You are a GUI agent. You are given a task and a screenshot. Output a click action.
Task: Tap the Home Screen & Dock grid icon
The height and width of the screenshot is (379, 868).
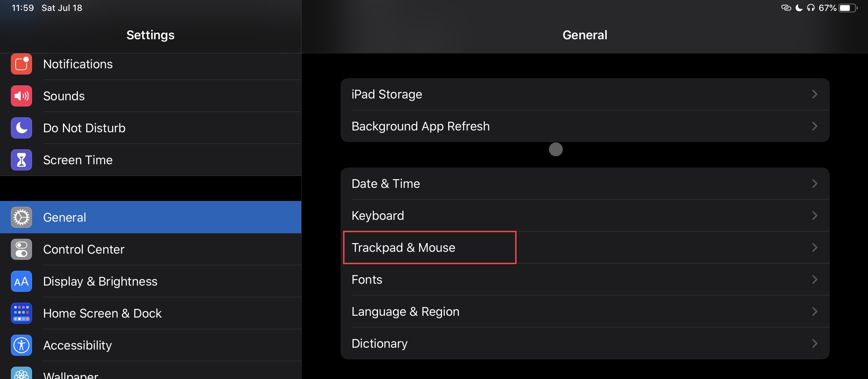click(21, 313)
